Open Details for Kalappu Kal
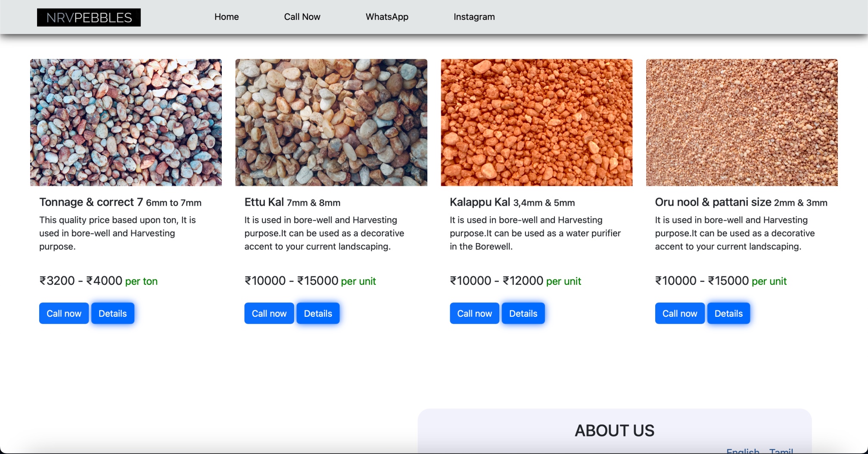The width and height of the screenshot is (868, 454). (x=523, y=313)
